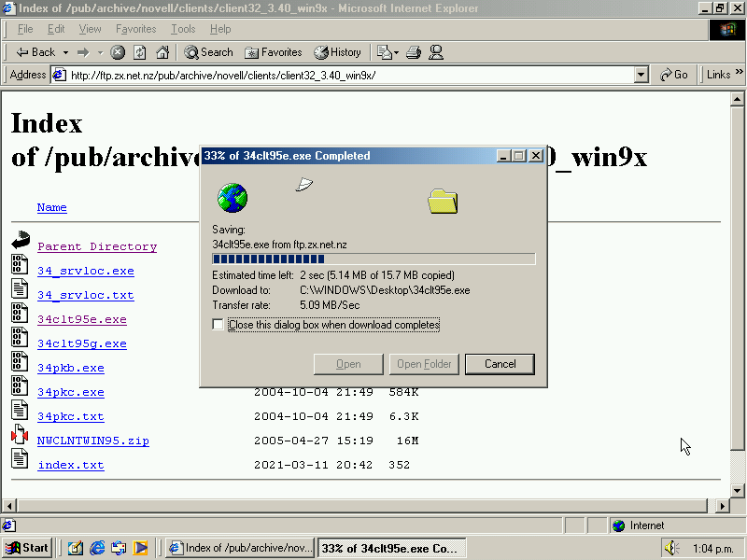Open the Edit menu
Viewport: 747px width, 560px height.
(56, 29)
